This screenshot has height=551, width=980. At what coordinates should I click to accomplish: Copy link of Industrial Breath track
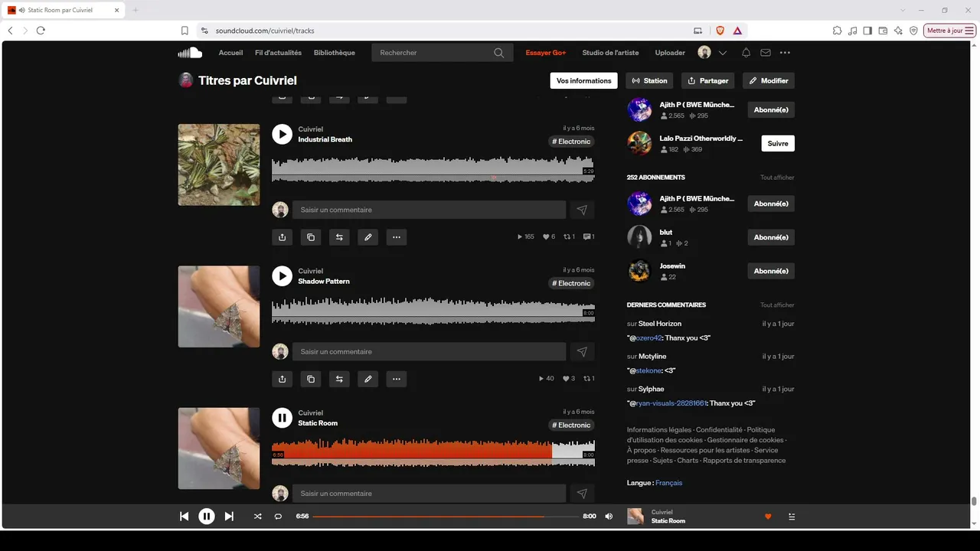(311, 237)
